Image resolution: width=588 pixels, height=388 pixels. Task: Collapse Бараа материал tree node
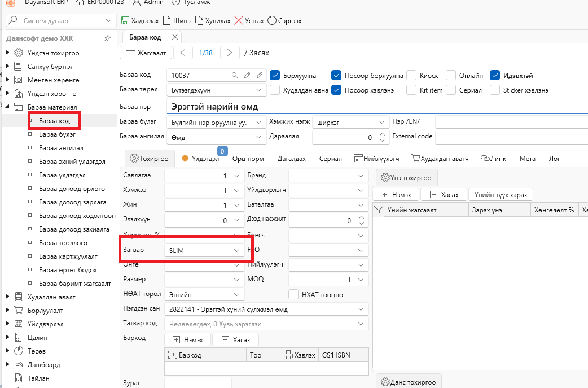pos(7,107)
